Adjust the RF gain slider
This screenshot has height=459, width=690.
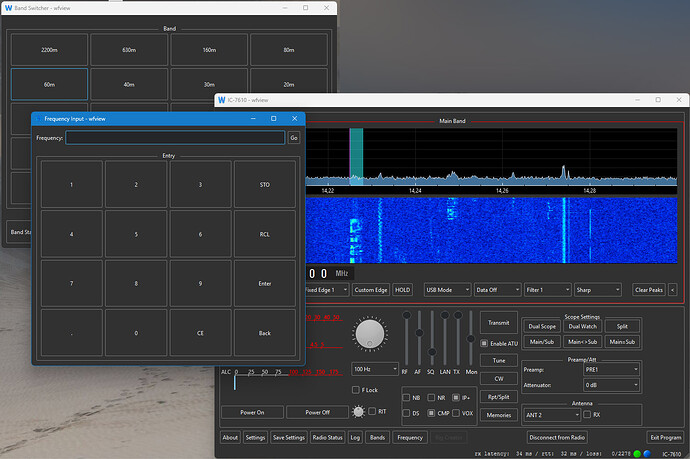click(406, 338)
